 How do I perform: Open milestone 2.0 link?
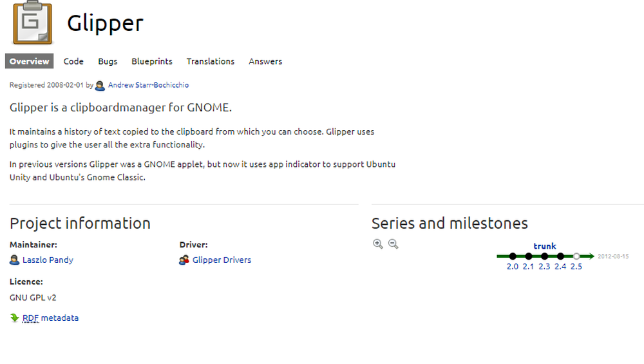pyautogui.click(x=513, y=267)
